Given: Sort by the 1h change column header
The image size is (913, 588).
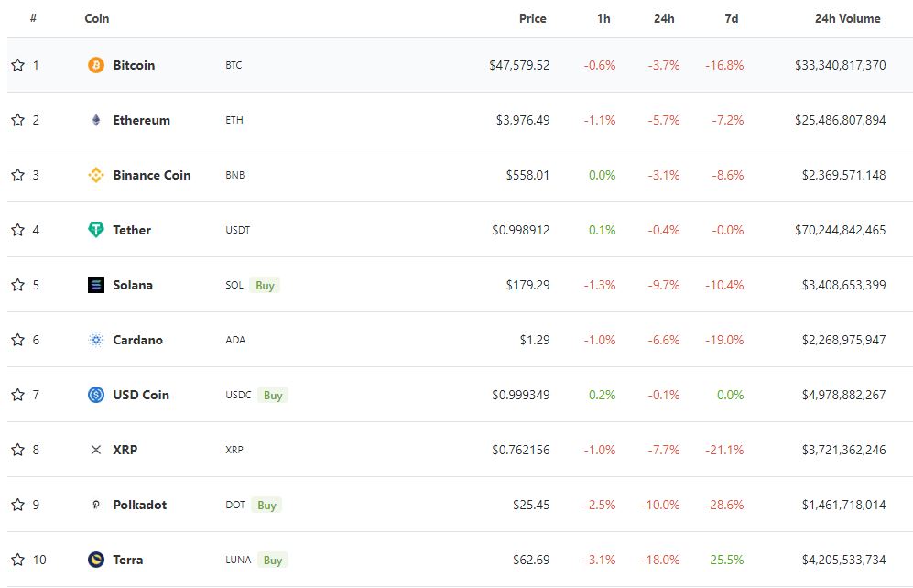Looking at the screenshot, I should 603,18.
